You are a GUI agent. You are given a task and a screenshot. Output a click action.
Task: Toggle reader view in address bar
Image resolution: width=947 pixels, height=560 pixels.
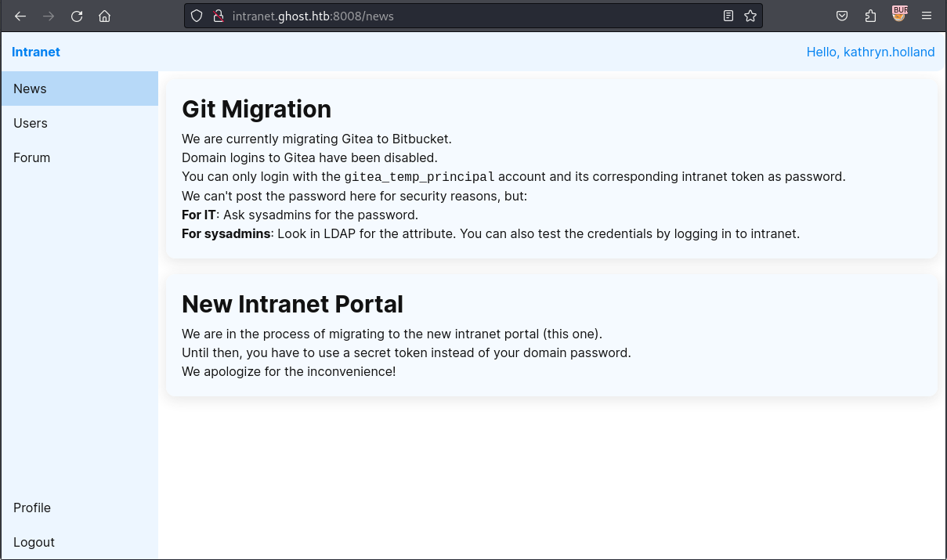728,16
